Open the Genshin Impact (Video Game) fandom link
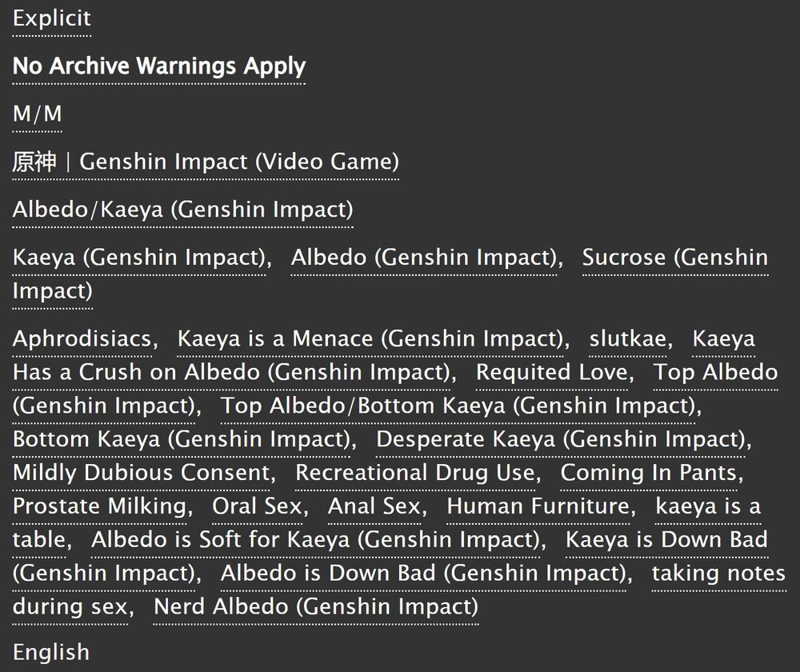Viewport: 800px width, 672px height. point(206,162)
